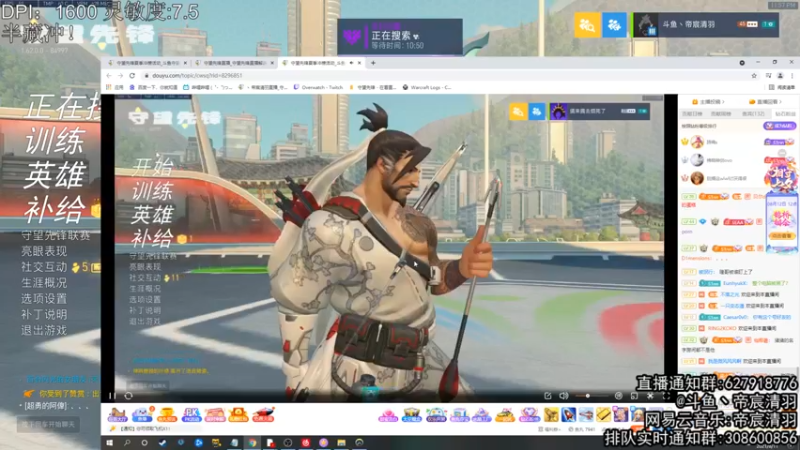Open 生涯概况 in the background game menu

(44, 283)
